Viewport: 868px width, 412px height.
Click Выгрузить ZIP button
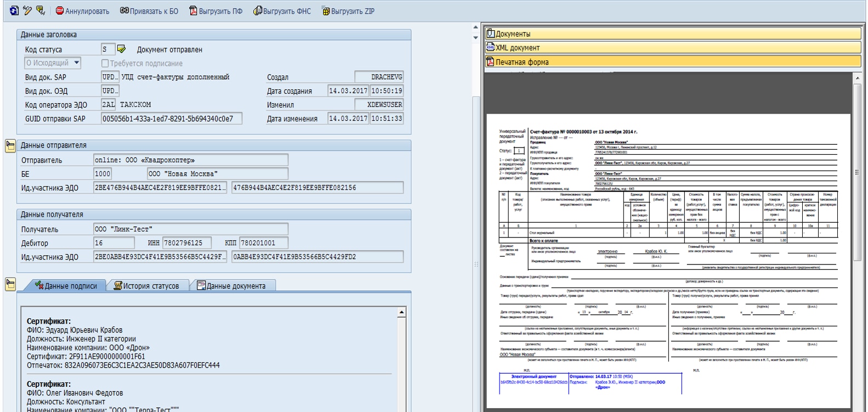coord(348,11)
